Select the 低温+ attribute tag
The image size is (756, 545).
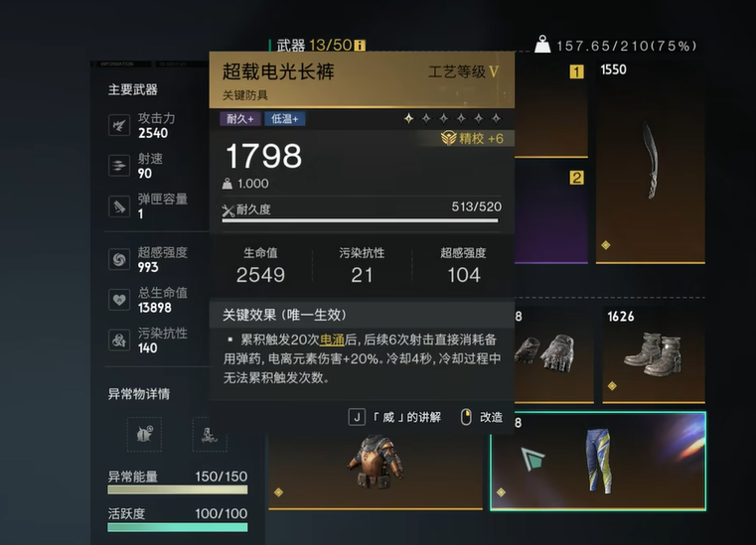click(x=284, y=119)
